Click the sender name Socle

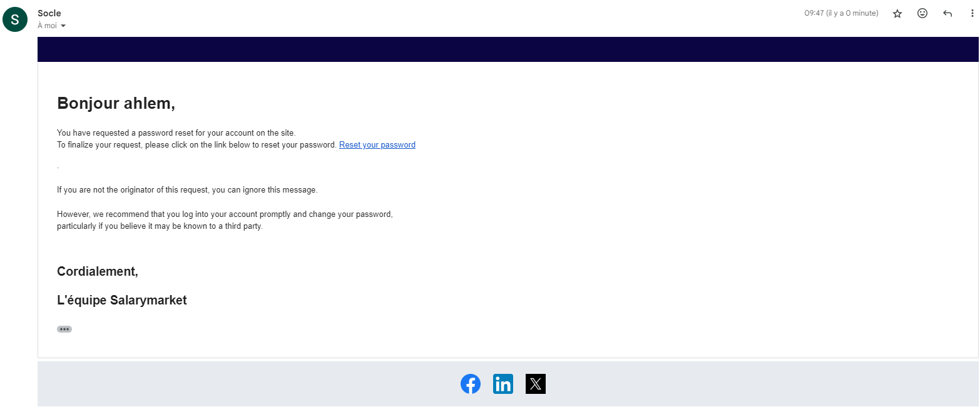49,13
